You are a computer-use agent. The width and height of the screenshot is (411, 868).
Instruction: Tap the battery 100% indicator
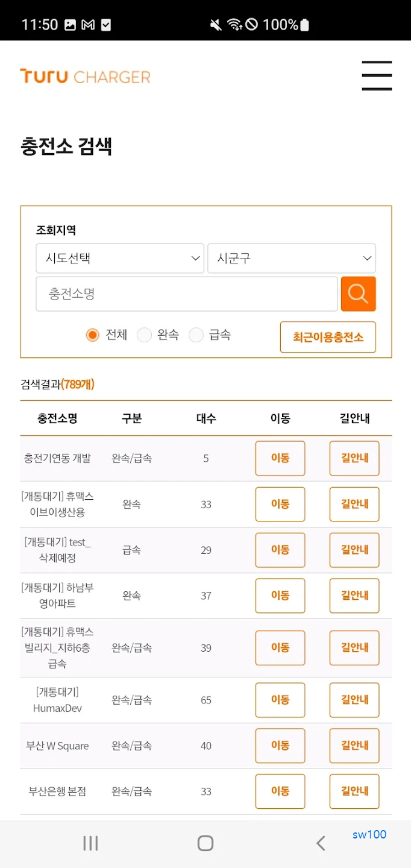coord(287,25)
